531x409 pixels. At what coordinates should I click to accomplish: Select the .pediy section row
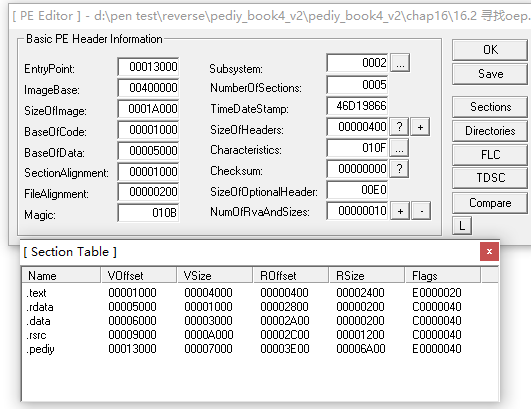(261, 349)
